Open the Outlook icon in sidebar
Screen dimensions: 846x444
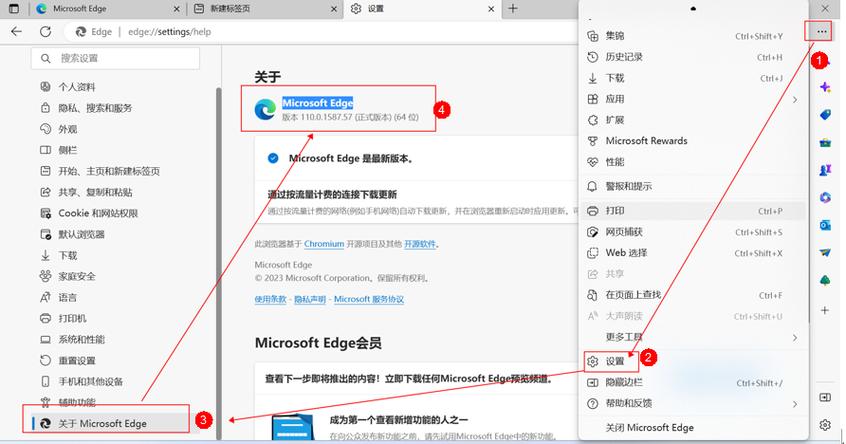click(x=825, y=226)
